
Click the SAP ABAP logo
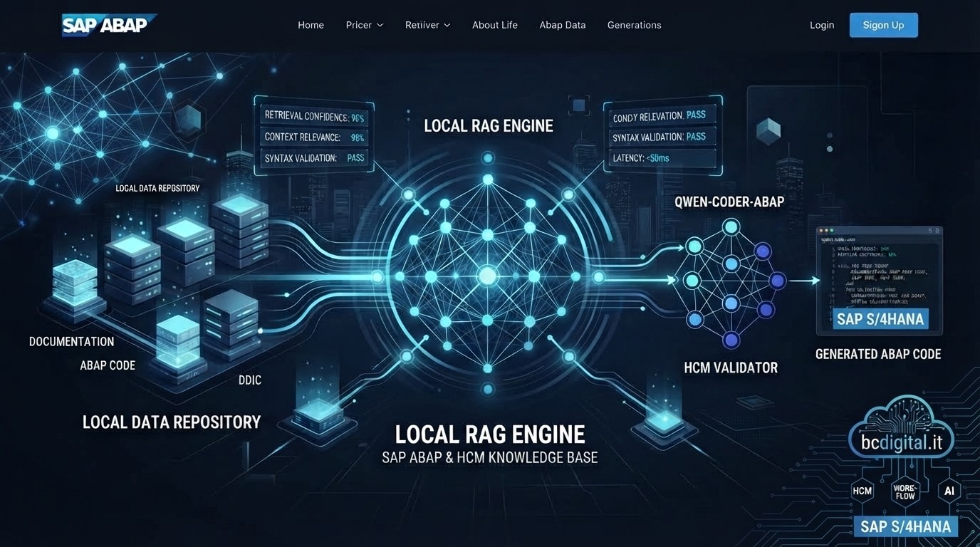(108, 25)
